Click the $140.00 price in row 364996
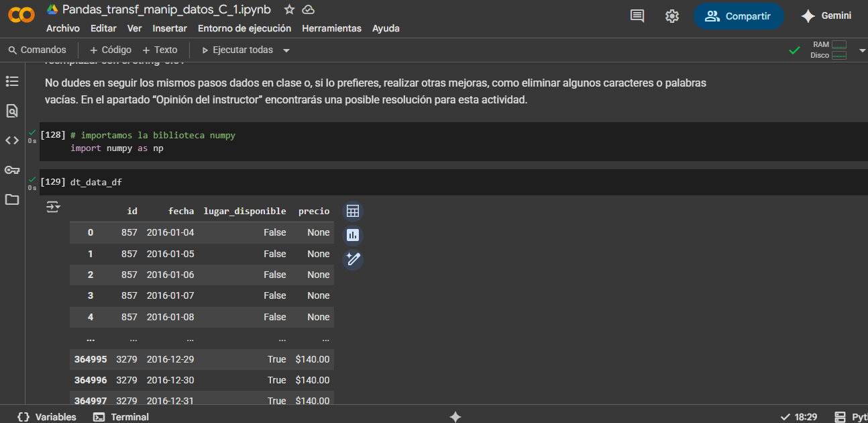Viewport: 868px width, 423px height. click(x=313, y=380)
